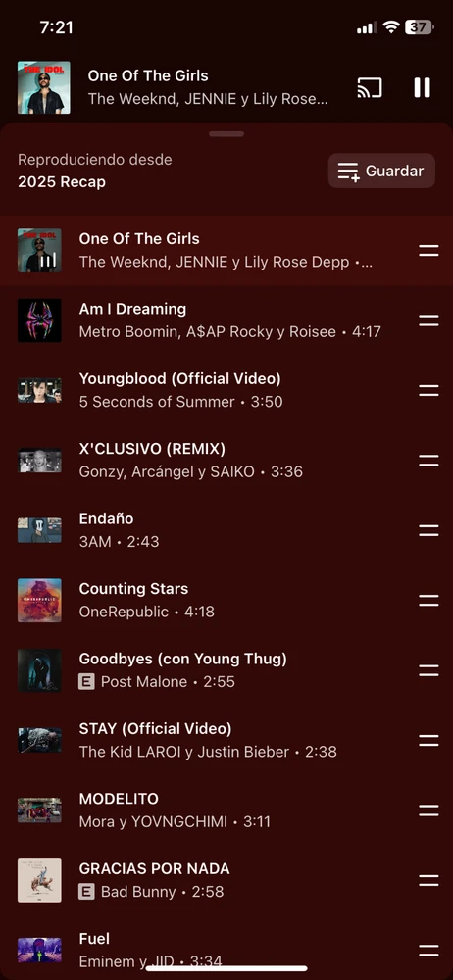Open the 2025 Recap playlist link

(62, 182)
